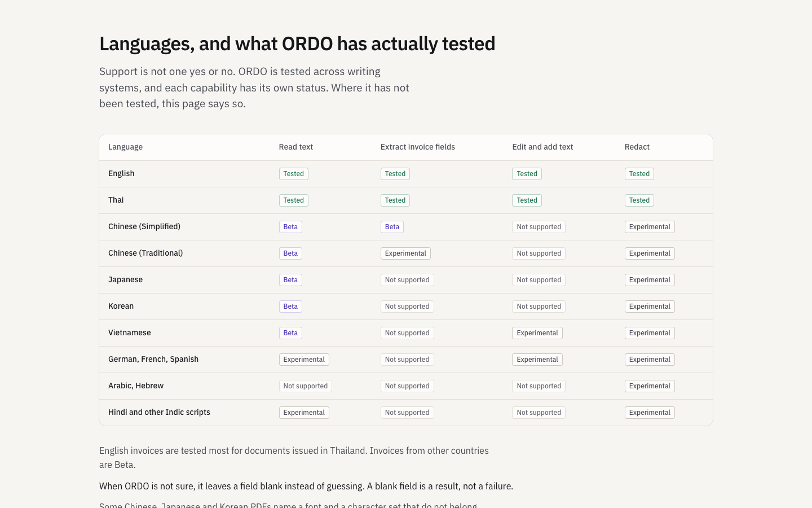Click Chinese (Traditional) Extract invoice fields Experimental badge
Screen dimensions: 812x508
click(x=405, y=253)
